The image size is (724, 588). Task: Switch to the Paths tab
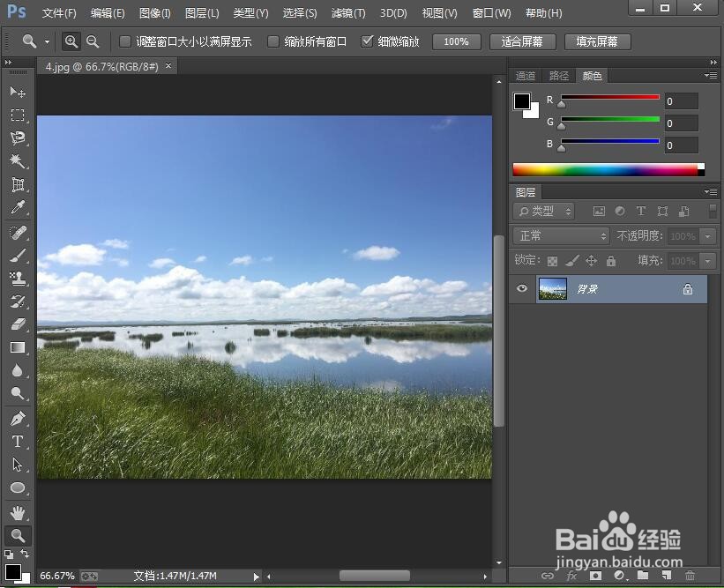click(x=559, y=76)
